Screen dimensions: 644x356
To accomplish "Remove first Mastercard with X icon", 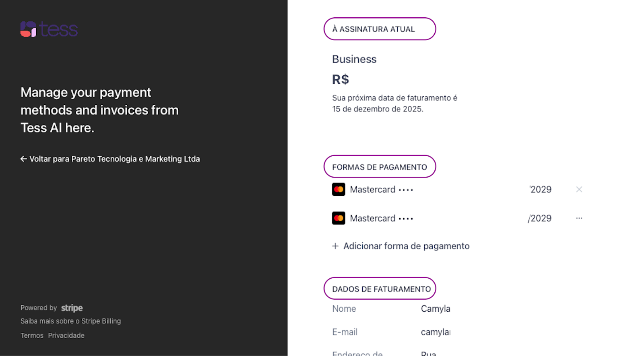I will tap(579, 189).
